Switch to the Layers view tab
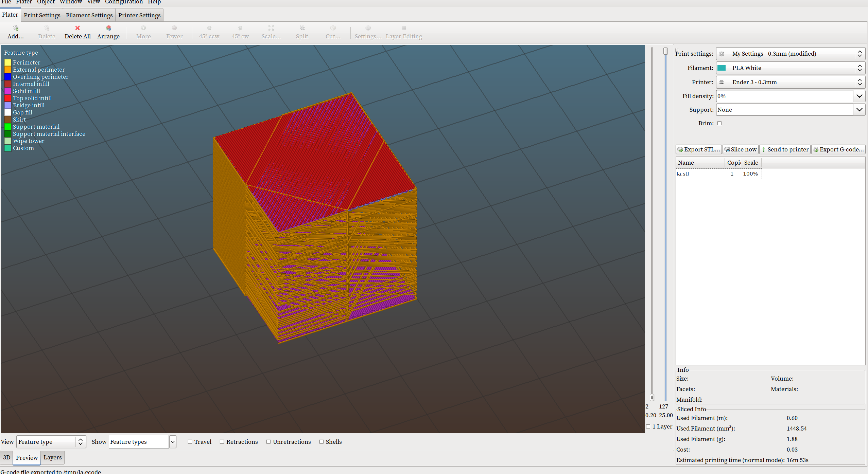Viewport: 868px width, 474px height. [52, 457]
